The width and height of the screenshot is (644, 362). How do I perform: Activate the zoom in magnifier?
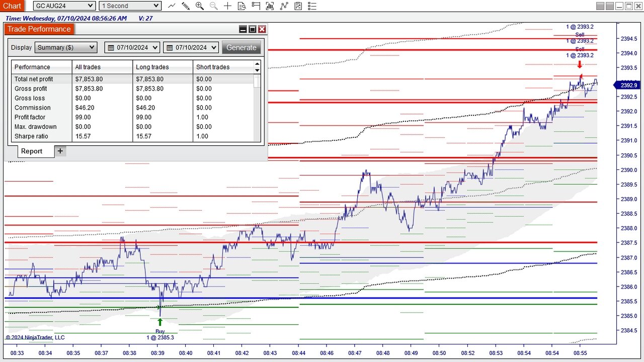[x=200, y=6]
